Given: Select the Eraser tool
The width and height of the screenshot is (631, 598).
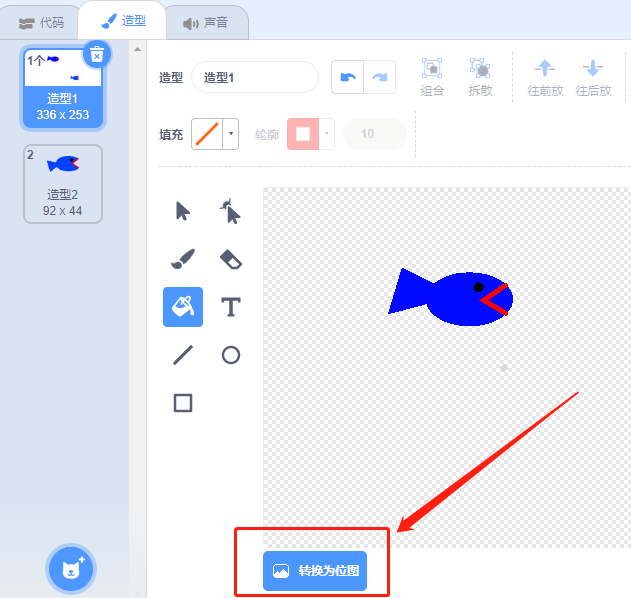Looking at the screenshot, I should (231, 259).
